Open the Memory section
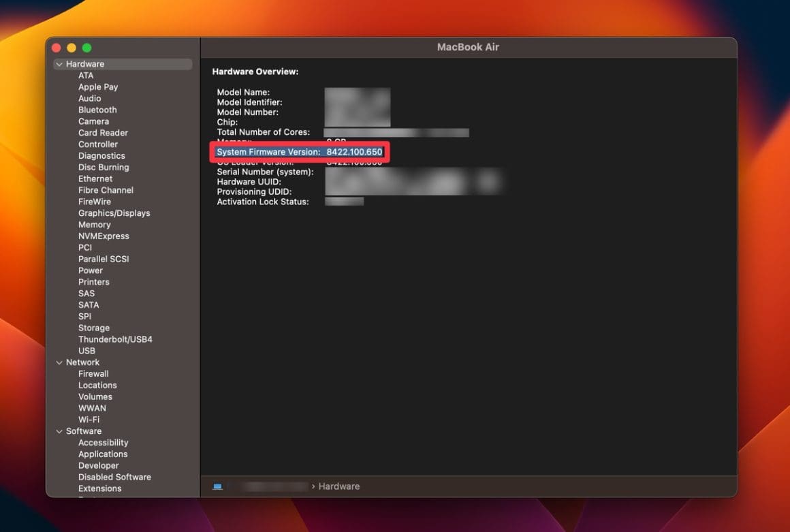Viewport: 790px width, 532px height. (94, 224)
